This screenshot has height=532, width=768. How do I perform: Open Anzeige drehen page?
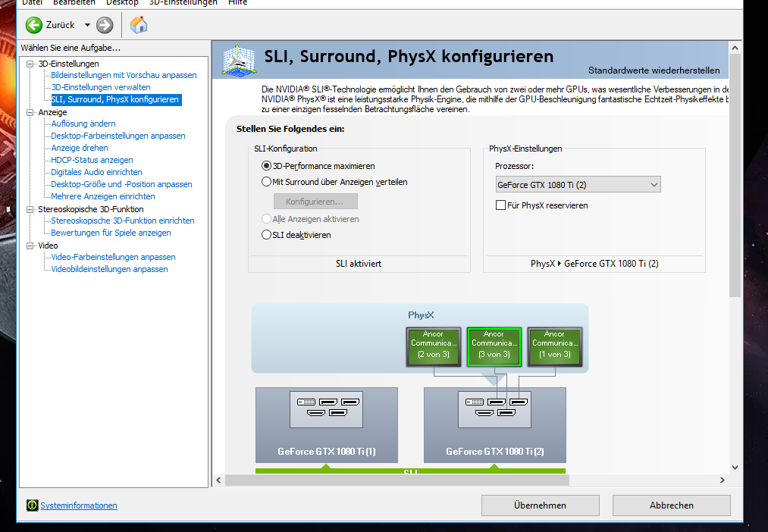coord(80,148)
